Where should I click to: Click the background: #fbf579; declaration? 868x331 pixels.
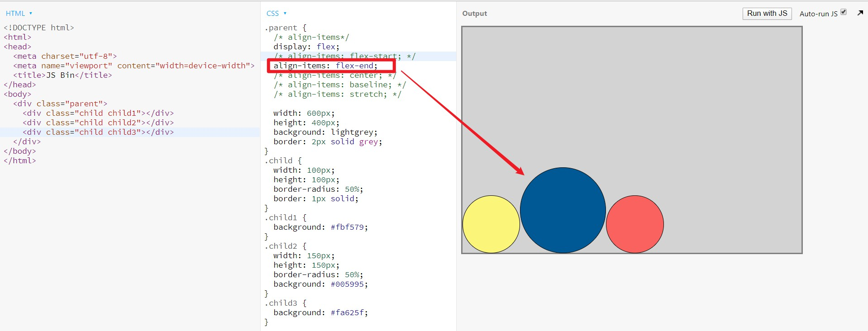point(321,227)
